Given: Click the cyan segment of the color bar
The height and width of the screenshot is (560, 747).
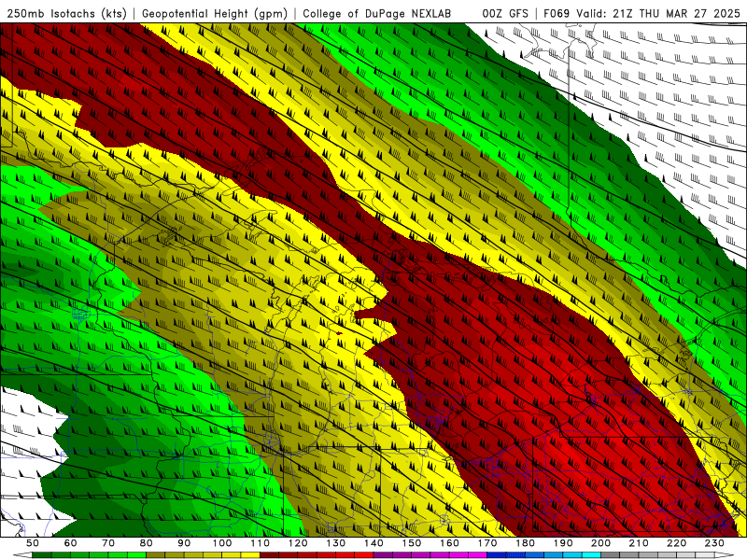Looking at the screenshot, I should click(x=591, y=555).
